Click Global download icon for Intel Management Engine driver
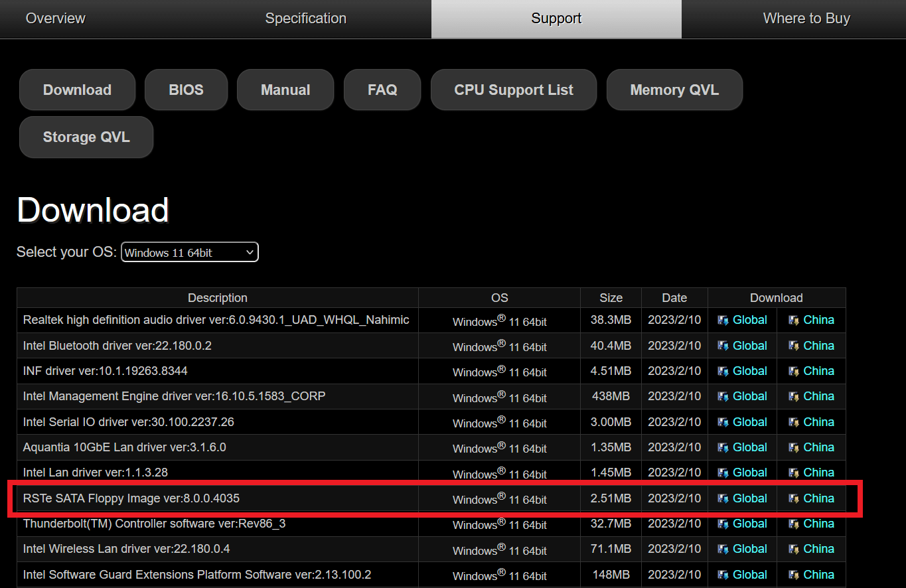 [x=723, y=397]
